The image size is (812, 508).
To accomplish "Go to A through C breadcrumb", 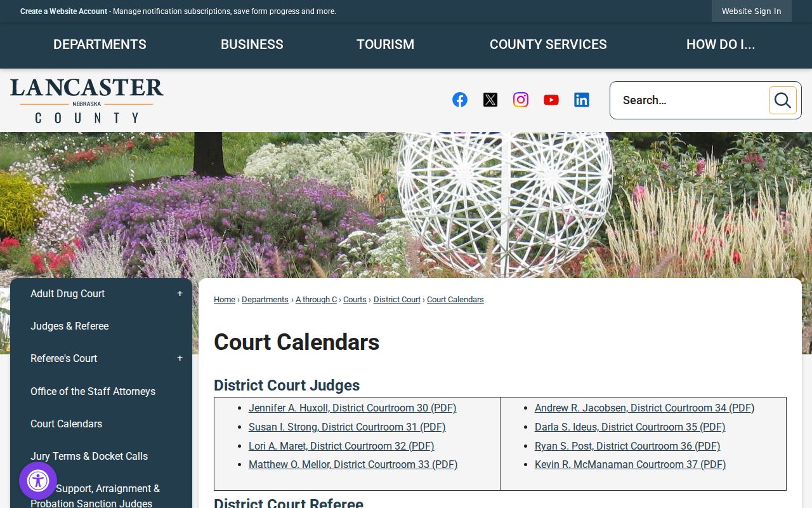I will (x=316, y=300).
